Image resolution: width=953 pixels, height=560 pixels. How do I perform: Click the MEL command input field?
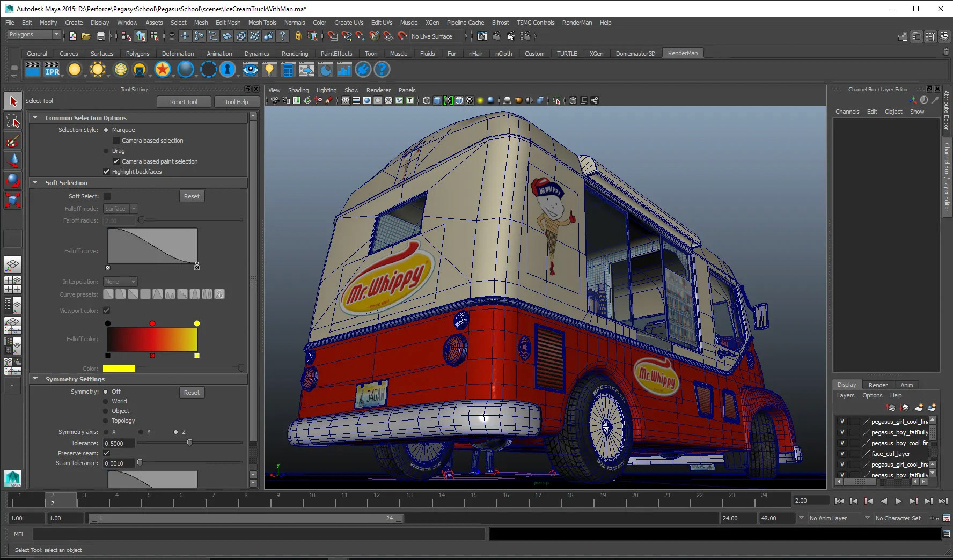click(x=259, y=534)
